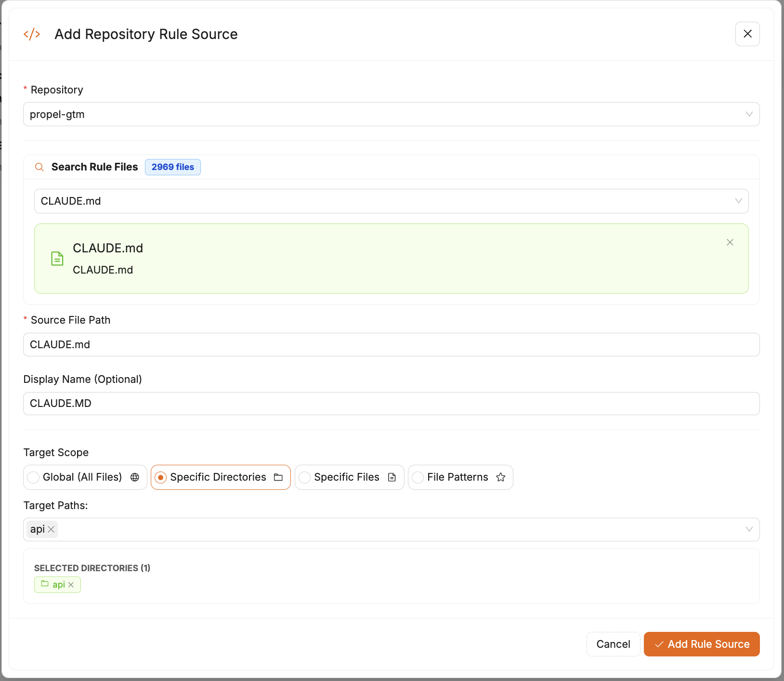Click the green file icon for CLAUDE.md
This screenshot has height=681, width=784.
pyautogui.click(x=57, y=259)
